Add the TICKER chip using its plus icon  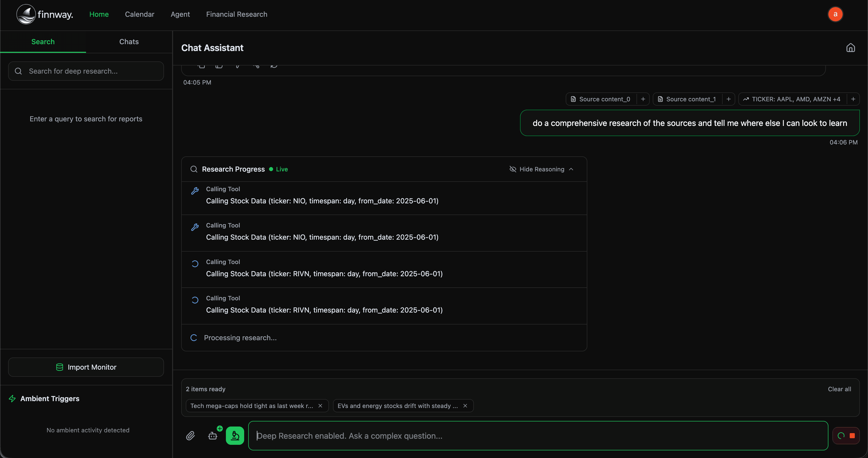click(x=853, y=99)
